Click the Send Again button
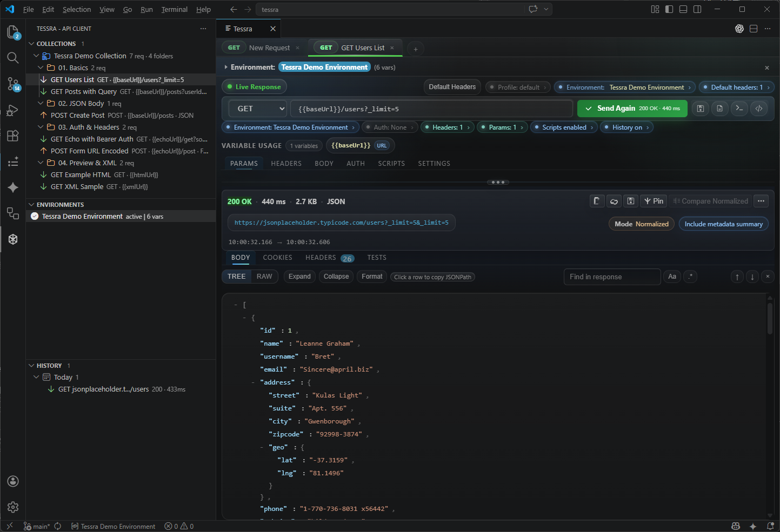This screenshot has height=532, width=780. [632, 109]
